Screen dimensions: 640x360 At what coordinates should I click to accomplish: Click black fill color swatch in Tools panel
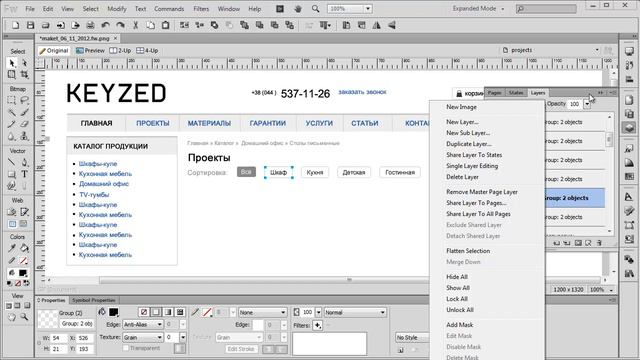tap(23, 273)
